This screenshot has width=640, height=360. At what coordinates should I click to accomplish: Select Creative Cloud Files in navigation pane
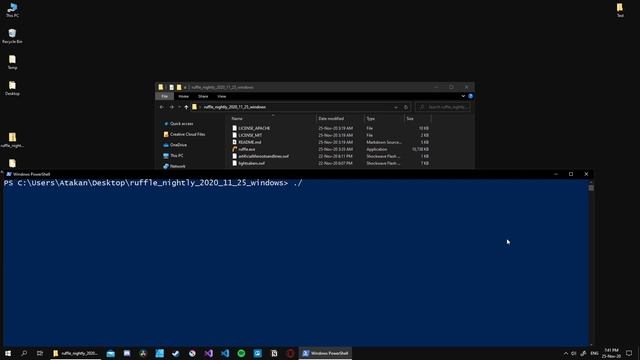click(x=184, y=134)
